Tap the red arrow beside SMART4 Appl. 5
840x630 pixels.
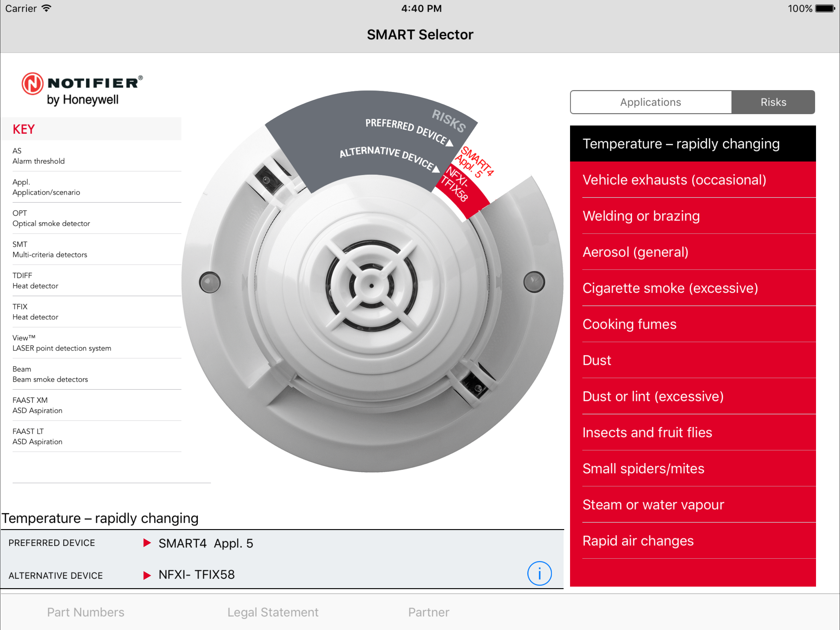147,543
